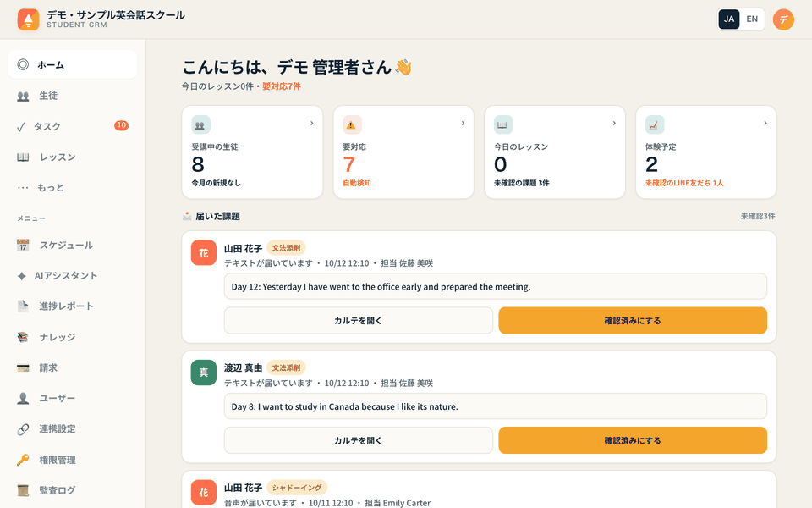The height and width of the screenshot is (508, 812).
Task: Click 渡辺 真由's green 真 avatar
Action: 204,373
